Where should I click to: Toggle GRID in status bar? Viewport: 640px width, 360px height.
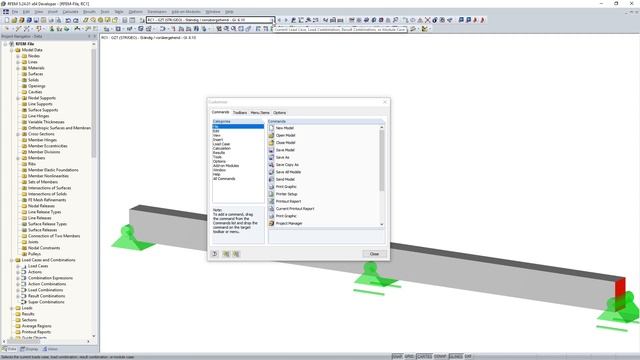point(409,357)
